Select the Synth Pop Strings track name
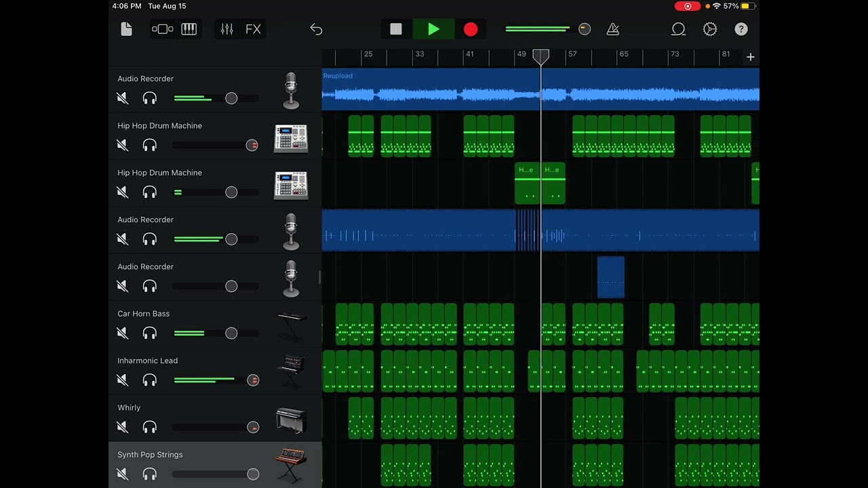The width and height of the screenshot is (868, 488). pyautogui.click(x=150, y=455)
